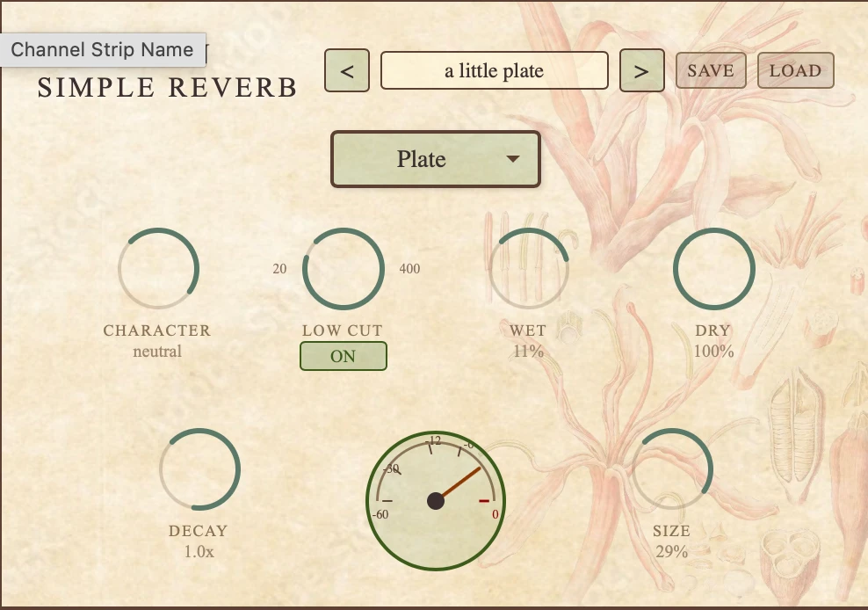Toggle the Low Cut ON switch
868x610 pixels.
(x=343, y=356)
